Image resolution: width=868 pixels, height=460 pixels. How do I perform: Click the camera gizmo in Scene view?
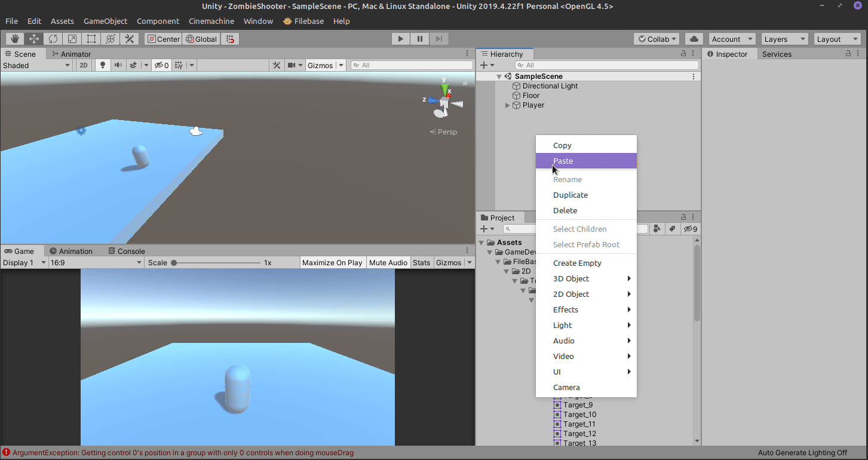[x=195, y=131]
